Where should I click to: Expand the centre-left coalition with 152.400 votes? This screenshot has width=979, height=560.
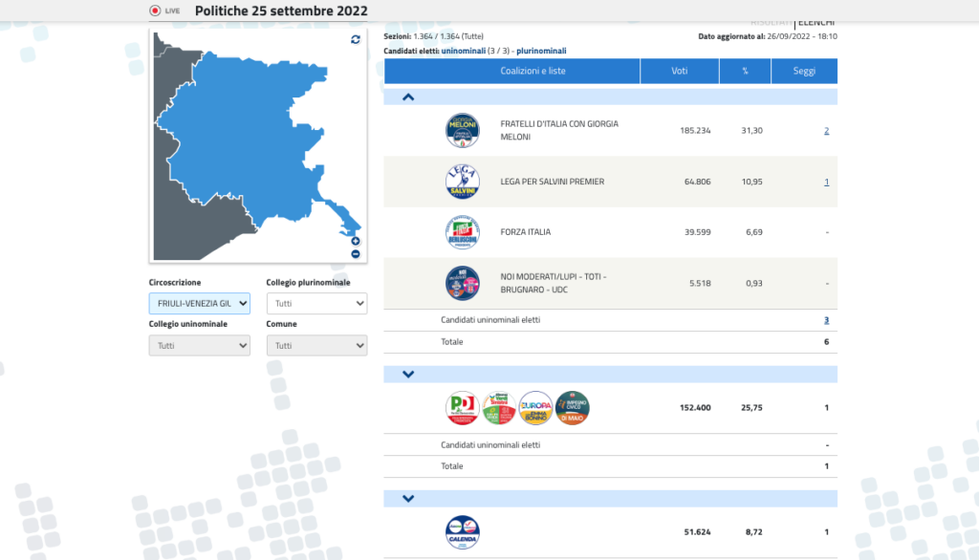[x=408, y=374]
